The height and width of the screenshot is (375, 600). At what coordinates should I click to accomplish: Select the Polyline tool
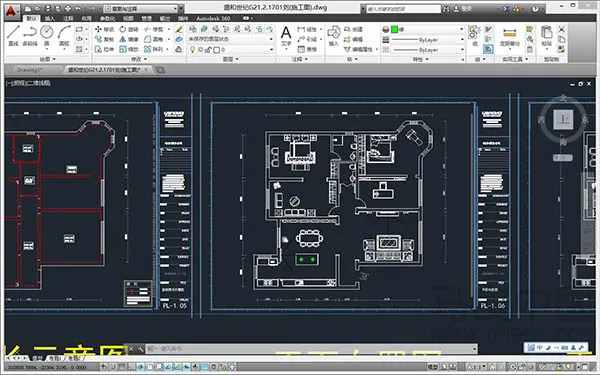(x=30, y=35)
